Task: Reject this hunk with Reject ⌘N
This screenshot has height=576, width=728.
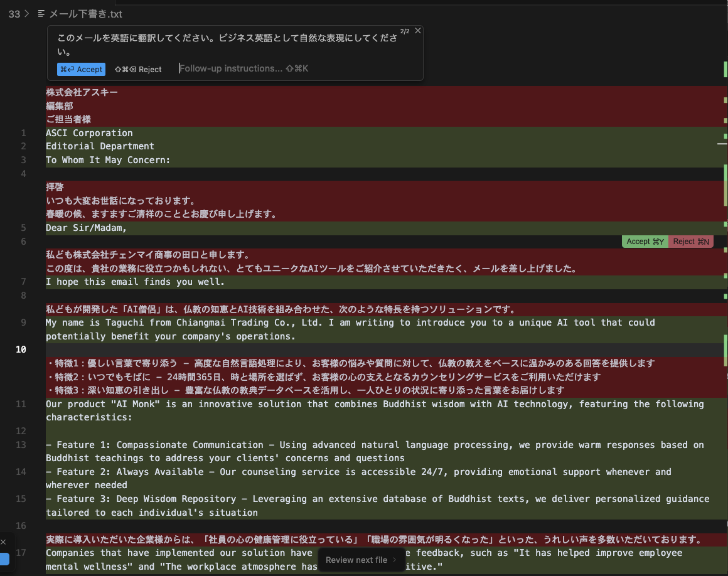Action: coord(691,242)
